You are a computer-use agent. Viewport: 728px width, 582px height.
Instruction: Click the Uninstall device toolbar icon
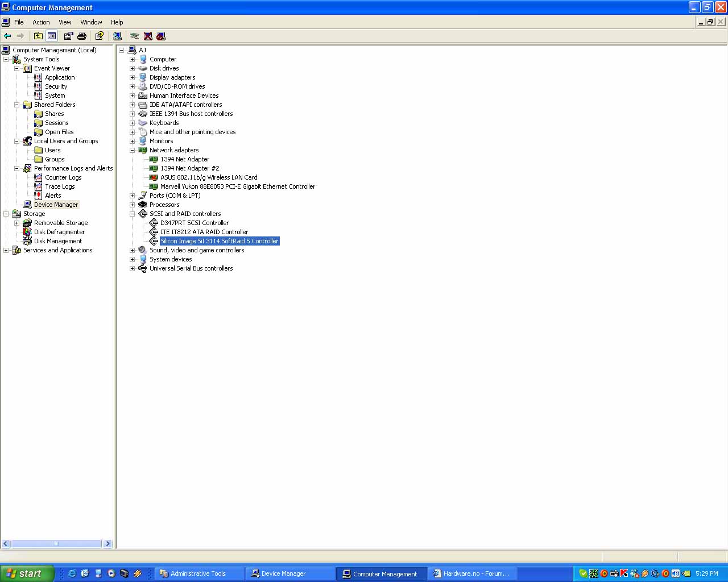click(x=148, y=36)
